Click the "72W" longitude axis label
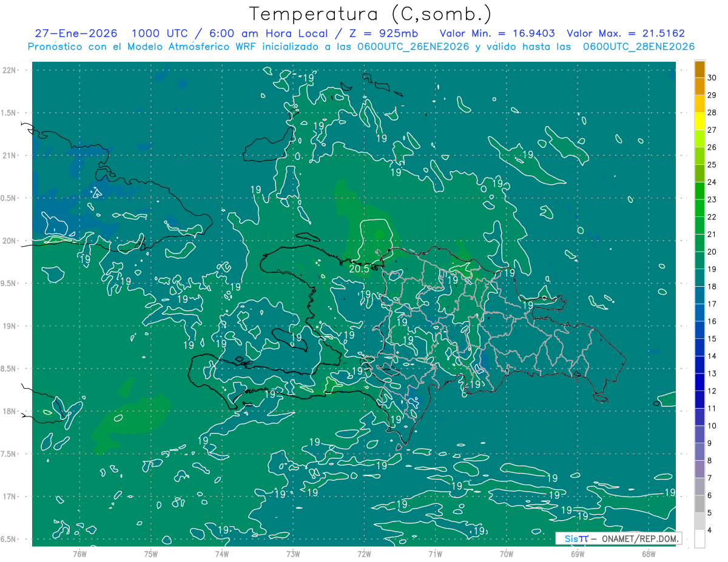The height and width of the screenshot is (562, 728). coord(364,554)
